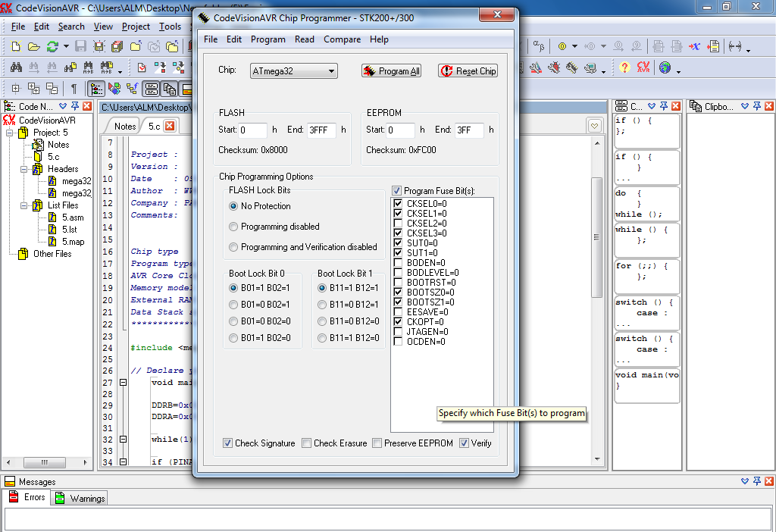
Task: Click the green Reopen file arrows icon
Action: [52, 46]
